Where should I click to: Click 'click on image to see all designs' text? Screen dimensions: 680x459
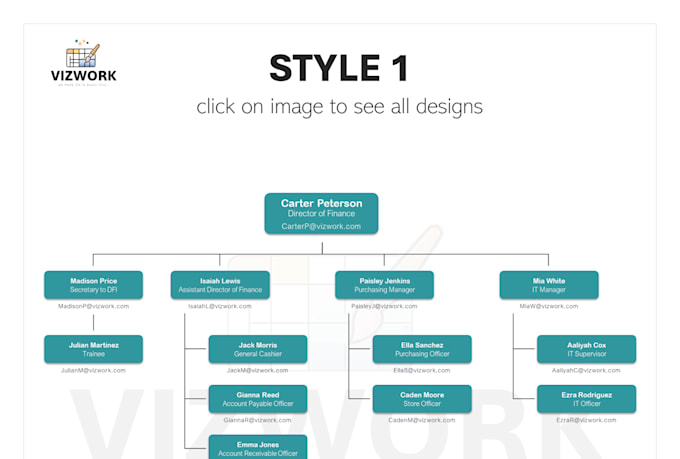coord(339,107)
